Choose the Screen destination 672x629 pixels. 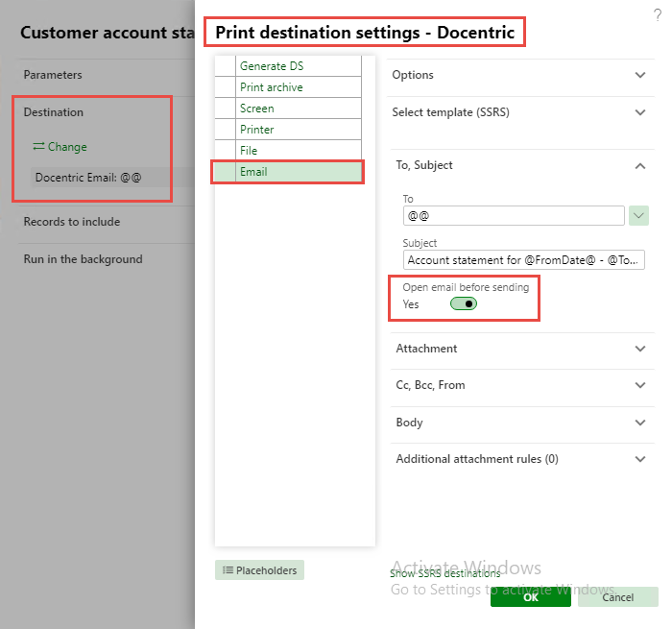[x=256, y=109]
